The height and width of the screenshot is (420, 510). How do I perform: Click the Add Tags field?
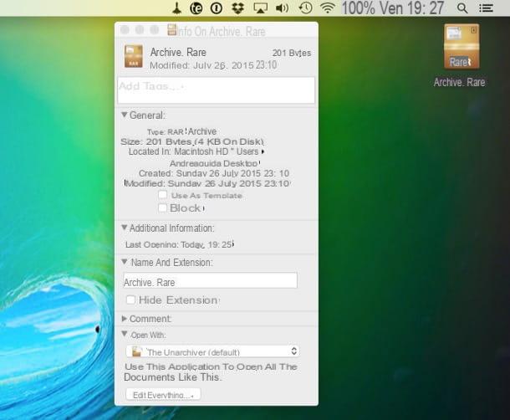216,90
